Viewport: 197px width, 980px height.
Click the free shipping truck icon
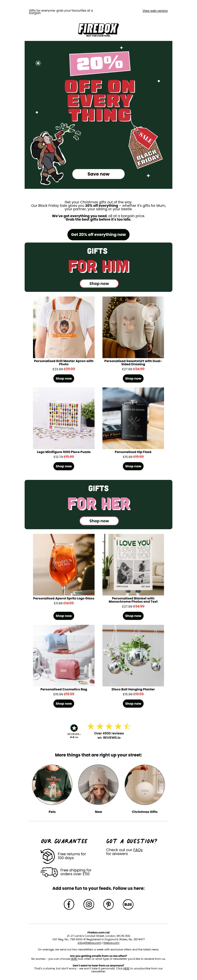[x=49, y=872]
